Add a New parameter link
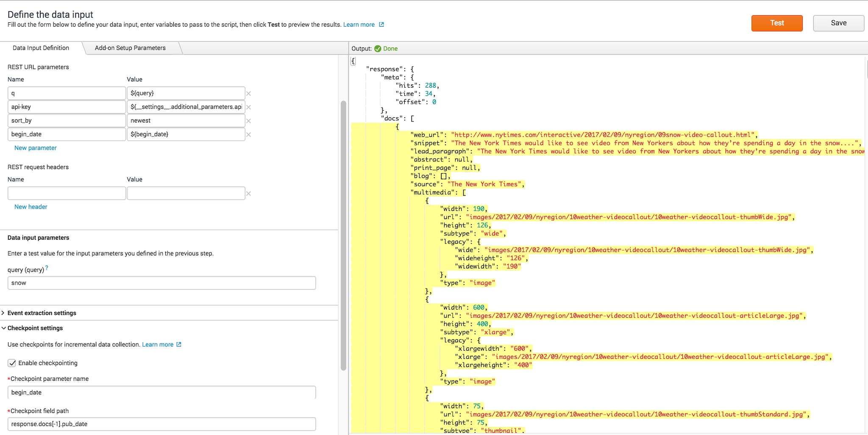 click(36, 148)
